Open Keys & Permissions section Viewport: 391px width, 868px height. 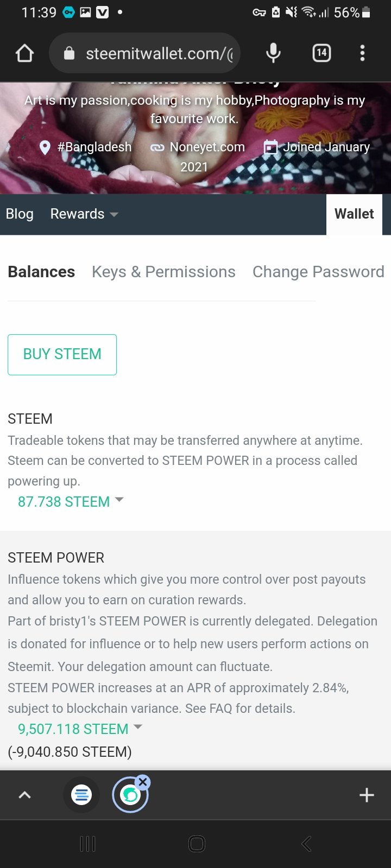click(x=163, y=272)
